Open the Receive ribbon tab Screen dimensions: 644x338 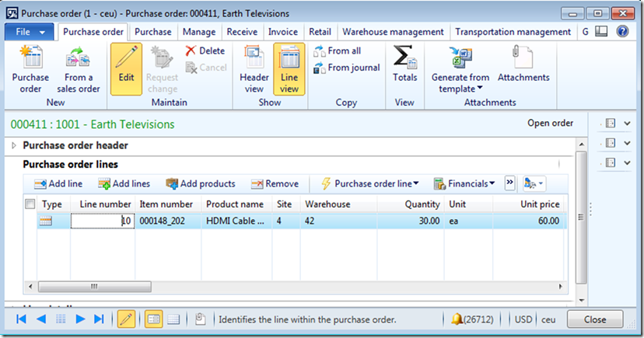pos(243,32)
